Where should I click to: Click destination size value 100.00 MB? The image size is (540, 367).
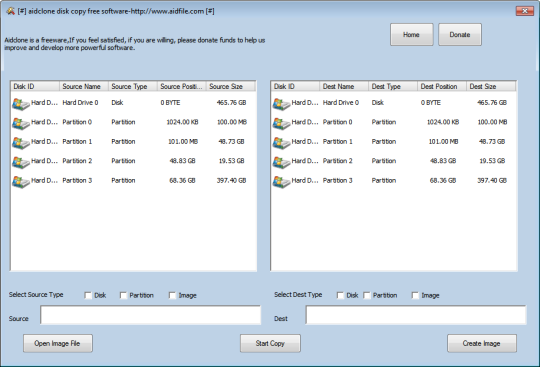pos(492,122)
